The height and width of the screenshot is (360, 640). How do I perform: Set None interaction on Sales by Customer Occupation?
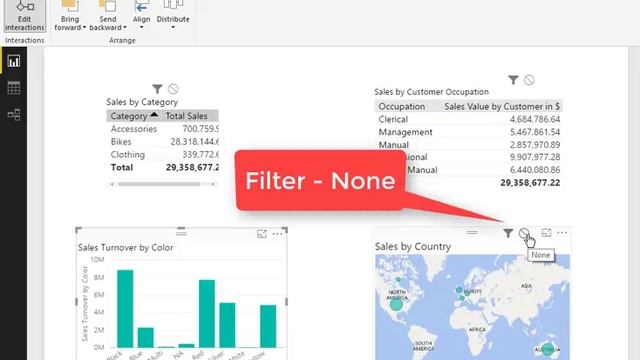coord(529,80)
